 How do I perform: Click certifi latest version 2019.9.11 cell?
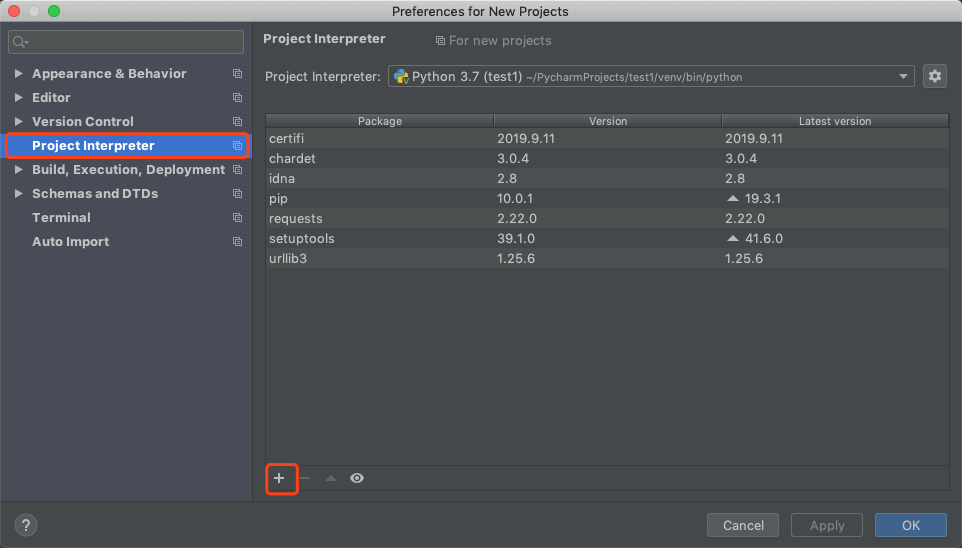coord(754,139)
